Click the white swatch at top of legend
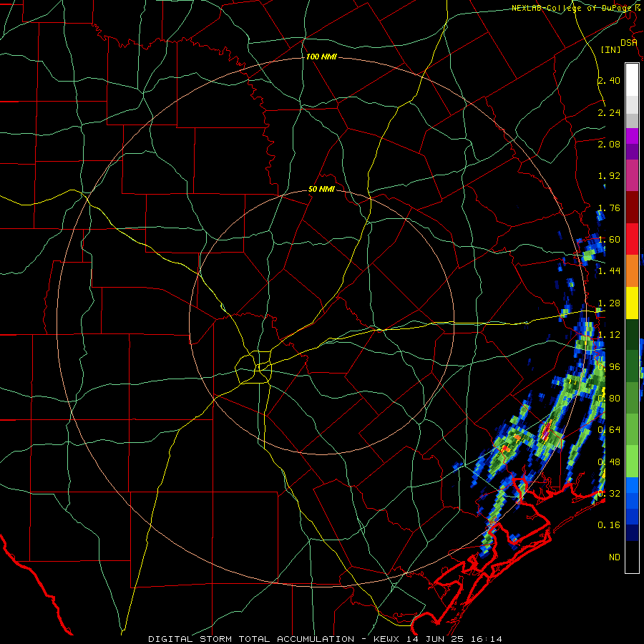 632,80
